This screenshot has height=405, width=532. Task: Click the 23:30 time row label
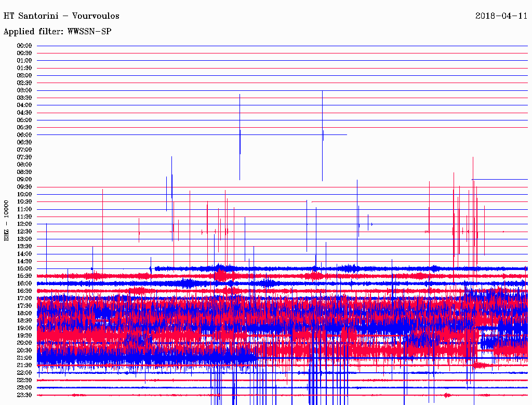click(24, 395)
